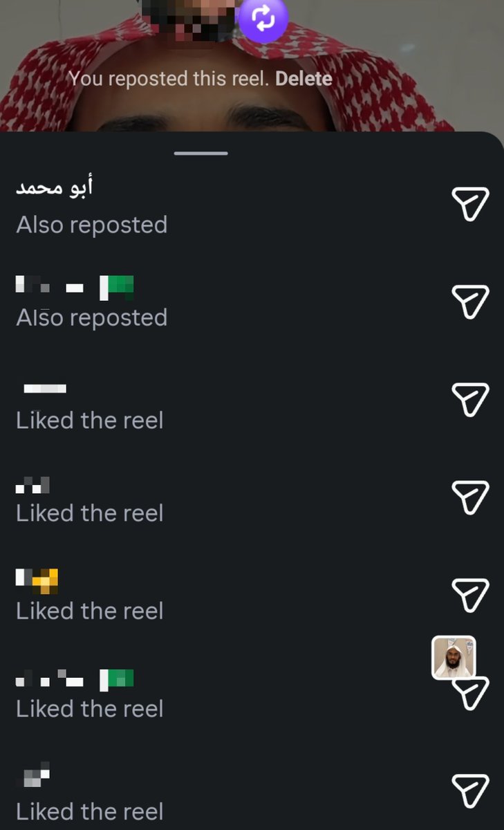Tap share icon beside last Liked the reel entry
Viewport: 504px width, 830px height.
(470, 791)
